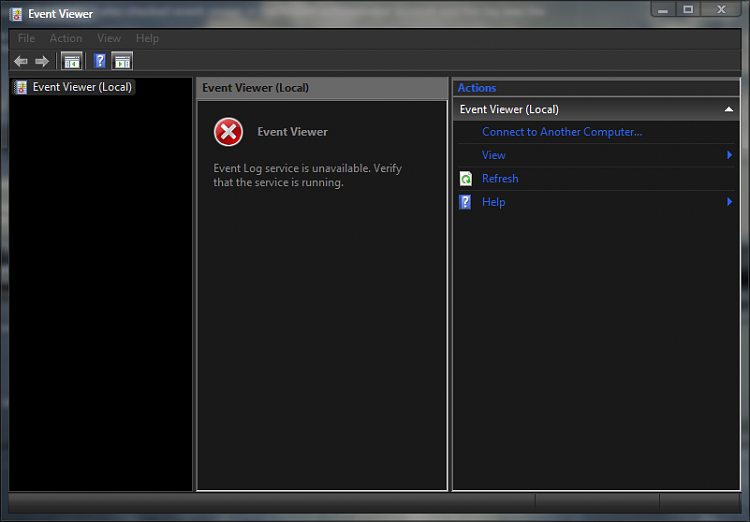The image size is (750, 522).
Task: Click the red error icon in center pane
Action: tap(228, 132)
